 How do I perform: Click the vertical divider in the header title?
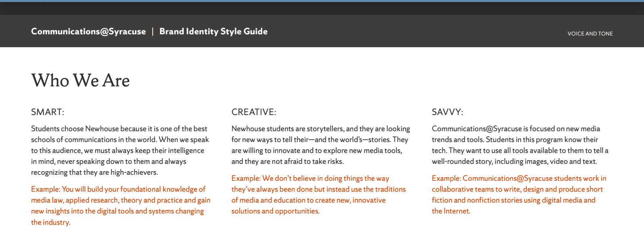[x=153, y=31]
